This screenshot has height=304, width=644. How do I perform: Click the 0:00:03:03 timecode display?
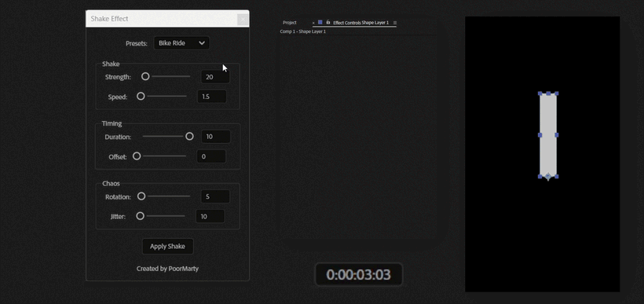pyautogui.click(x=359, y=274)
